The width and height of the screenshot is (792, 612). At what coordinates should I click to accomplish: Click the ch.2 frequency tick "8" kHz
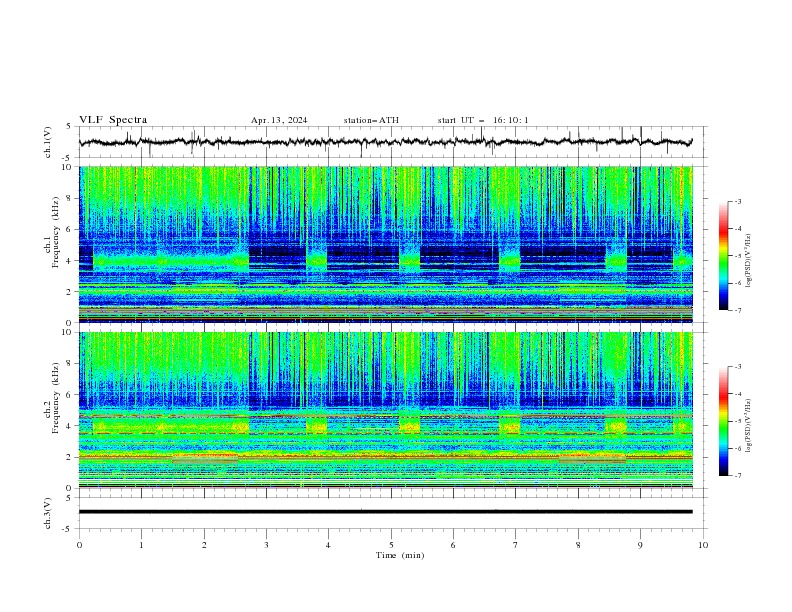[x=71, y=364]
